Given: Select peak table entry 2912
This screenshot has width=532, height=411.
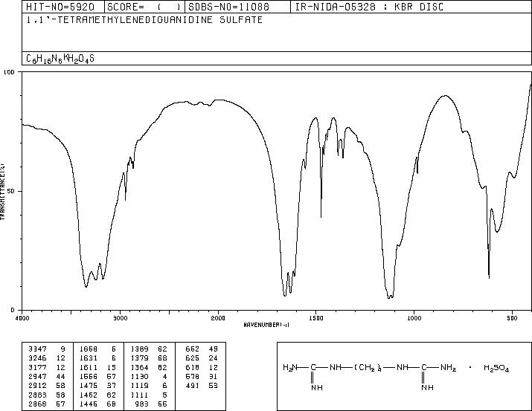Looking at the screenshot, I should 38,386.
